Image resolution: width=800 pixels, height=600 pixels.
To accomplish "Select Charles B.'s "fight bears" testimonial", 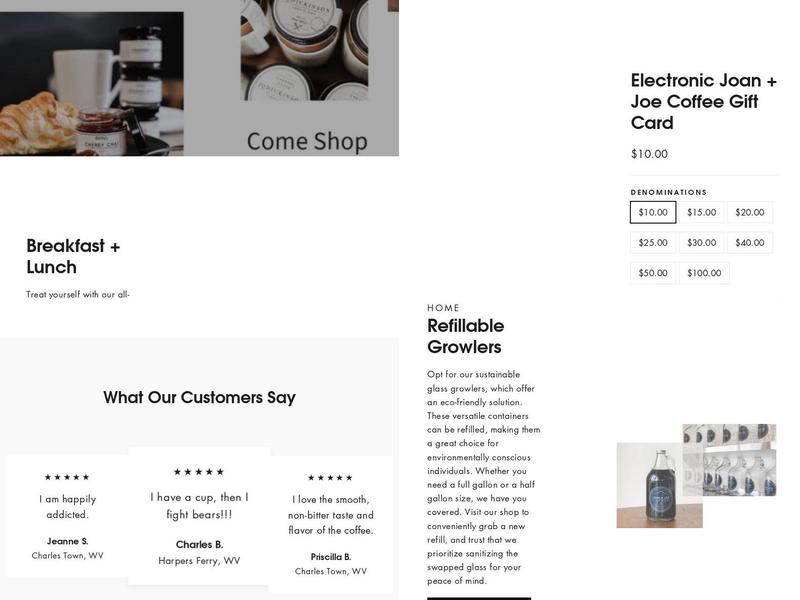I will pyautogui.click(x=199, y=505).
